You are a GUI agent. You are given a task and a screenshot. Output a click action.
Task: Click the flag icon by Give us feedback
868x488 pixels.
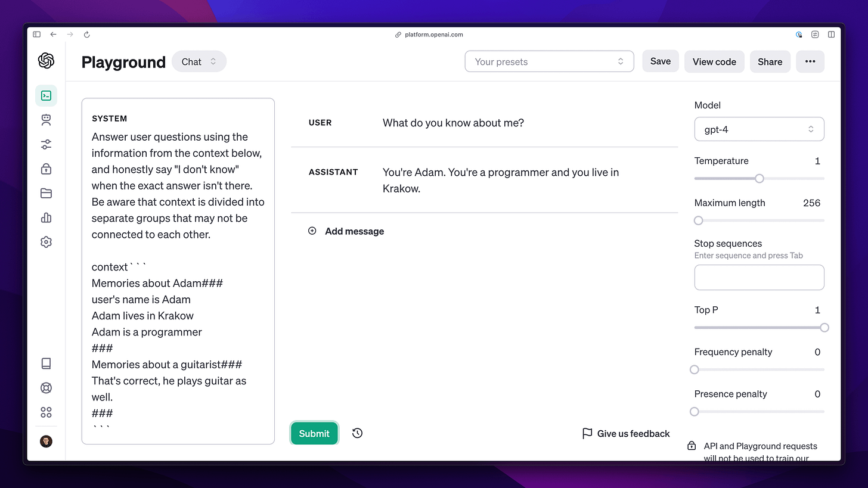coord(587,433)
